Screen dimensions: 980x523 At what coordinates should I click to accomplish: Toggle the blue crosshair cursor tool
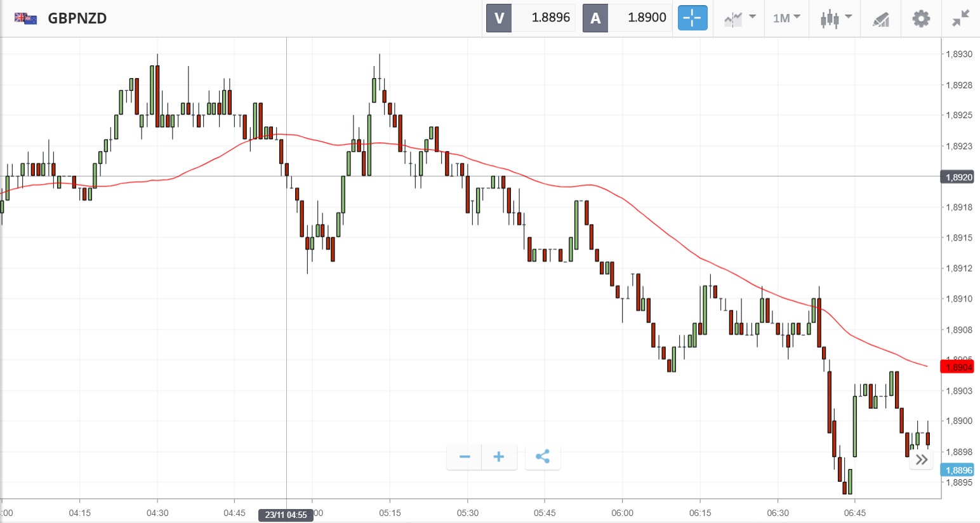coord(692,18)
